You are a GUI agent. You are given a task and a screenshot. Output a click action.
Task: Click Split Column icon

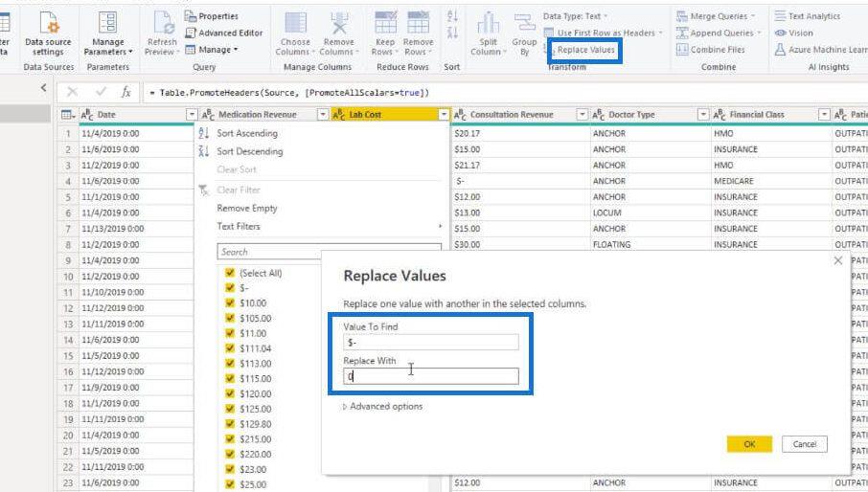tap(488, 23)
